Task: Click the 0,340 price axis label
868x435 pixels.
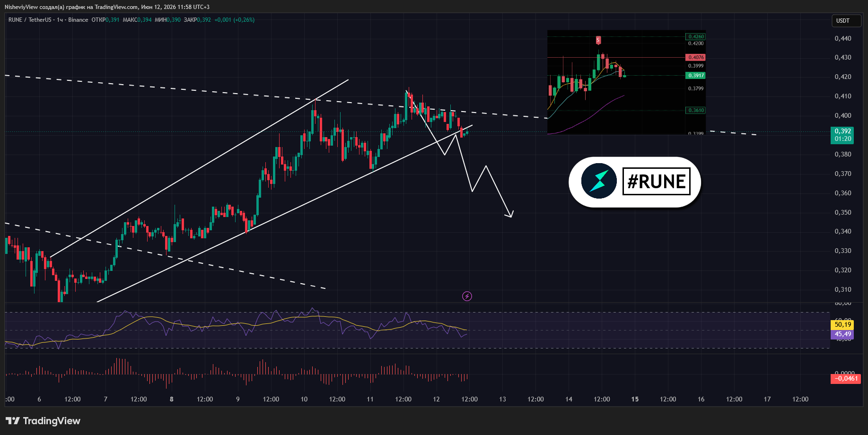Action: 843,232
